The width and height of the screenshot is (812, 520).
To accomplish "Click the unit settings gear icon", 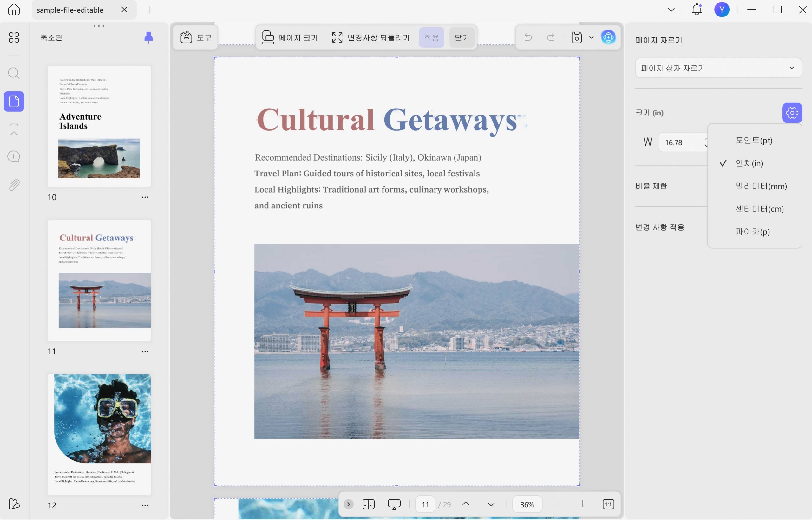I will click(792, 113).
